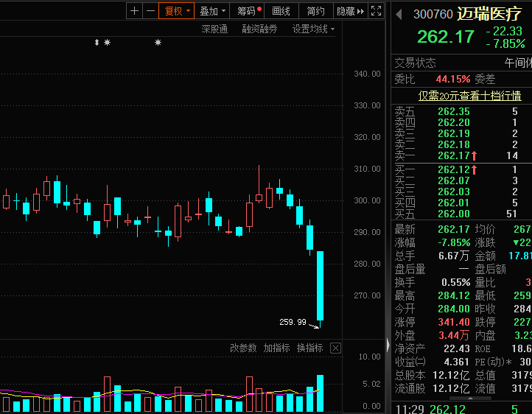Image resolution: width=532 pixels, height=414 pixels.
Task: Click 加指标 to add an indicator
Action: (276, 348)
